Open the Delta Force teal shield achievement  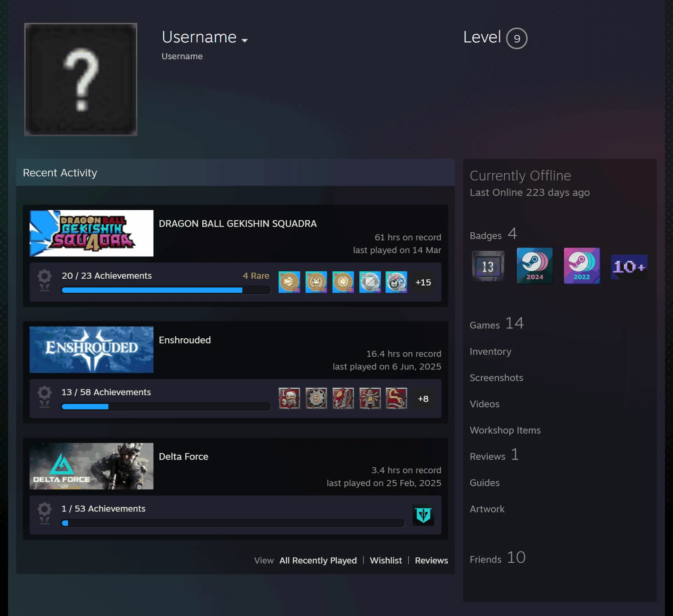pyautogui.click(x=423, y=515)
